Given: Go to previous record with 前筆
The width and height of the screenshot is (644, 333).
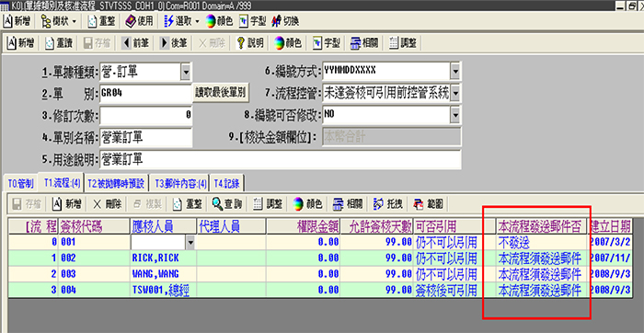Looking at the screenshot, I should [x=135, y=43].
